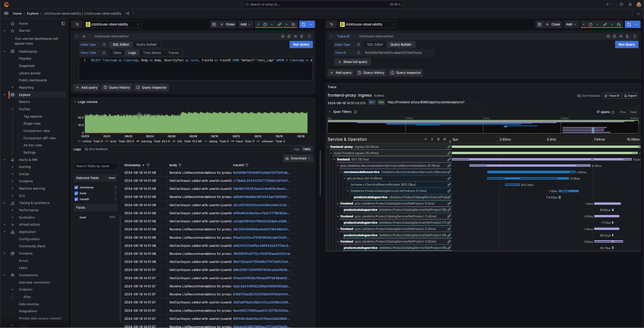
Task: Open the time picker clock in right pane
Action: [590, 25]
